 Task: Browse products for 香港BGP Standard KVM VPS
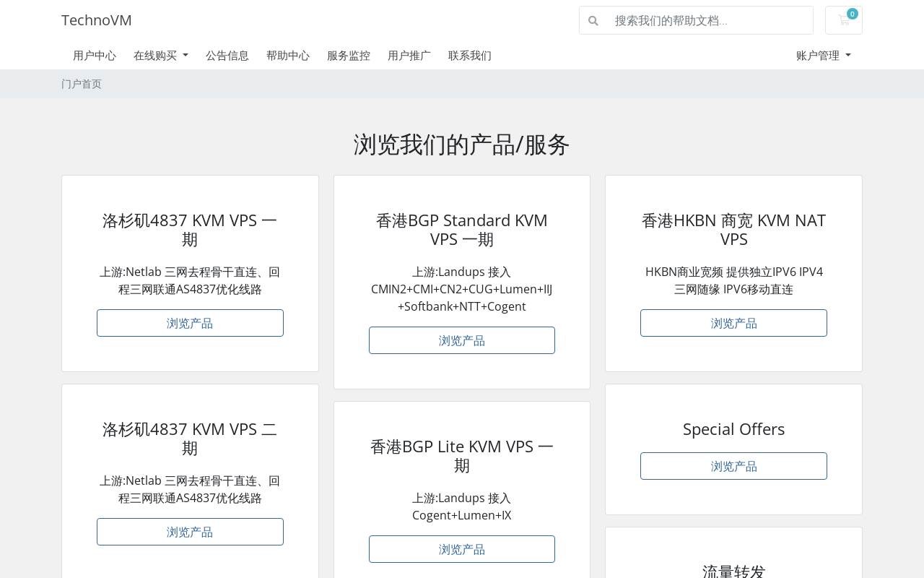462,340
